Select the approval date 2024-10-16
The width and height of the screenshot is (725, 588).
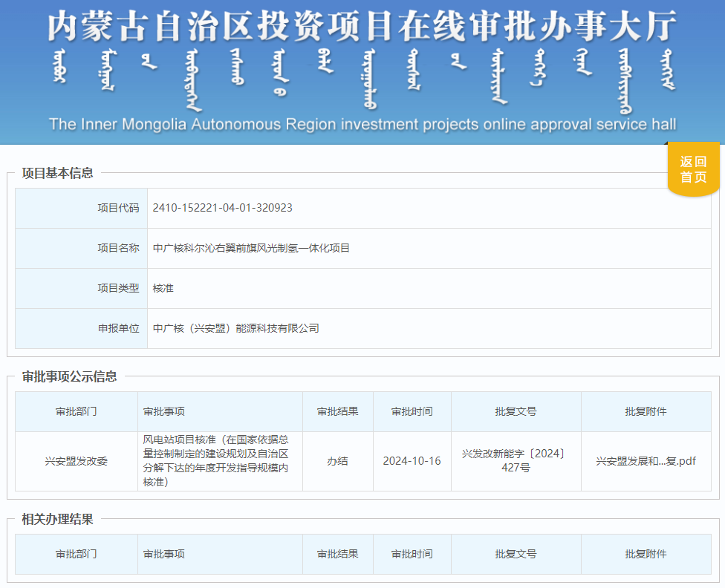click(x=412, y=461)
